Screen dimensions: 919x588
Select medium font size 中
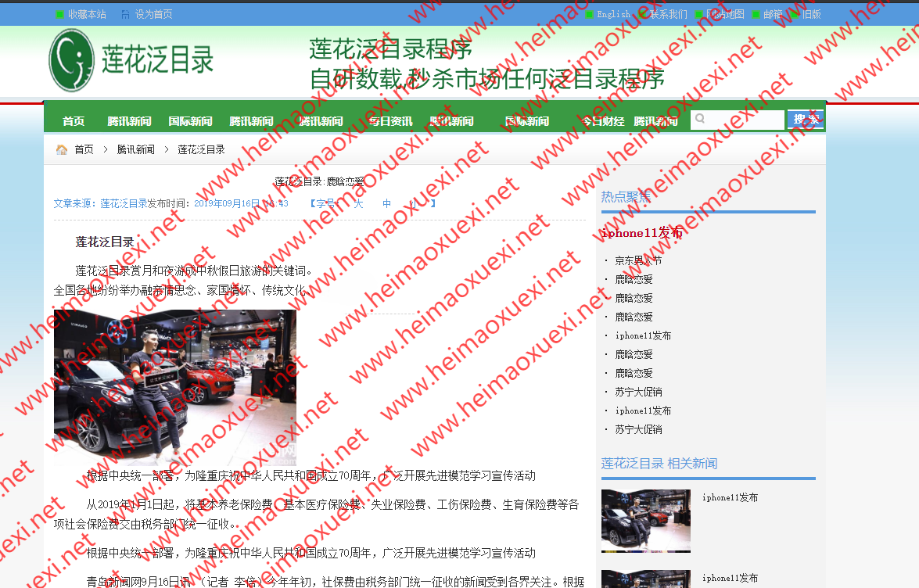pos(386,202)
